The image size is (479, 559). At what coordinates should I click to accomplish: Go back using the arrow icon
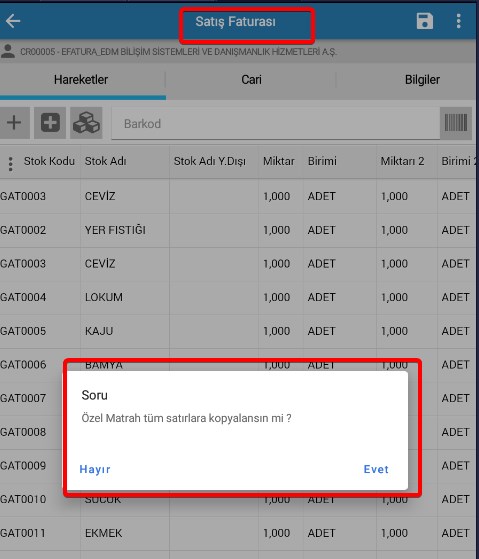[x=13, y=21]
